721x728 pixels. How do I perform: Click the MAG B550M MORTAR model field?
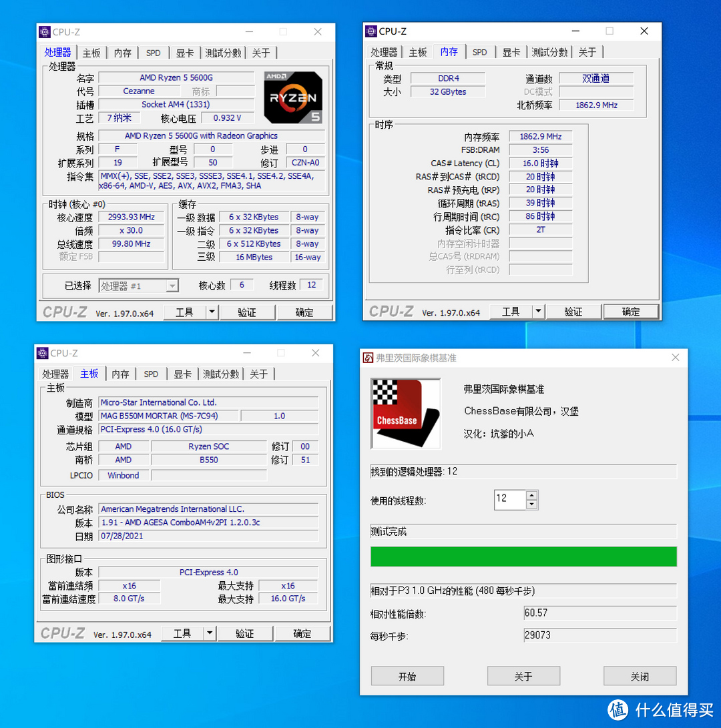(169, 416)
